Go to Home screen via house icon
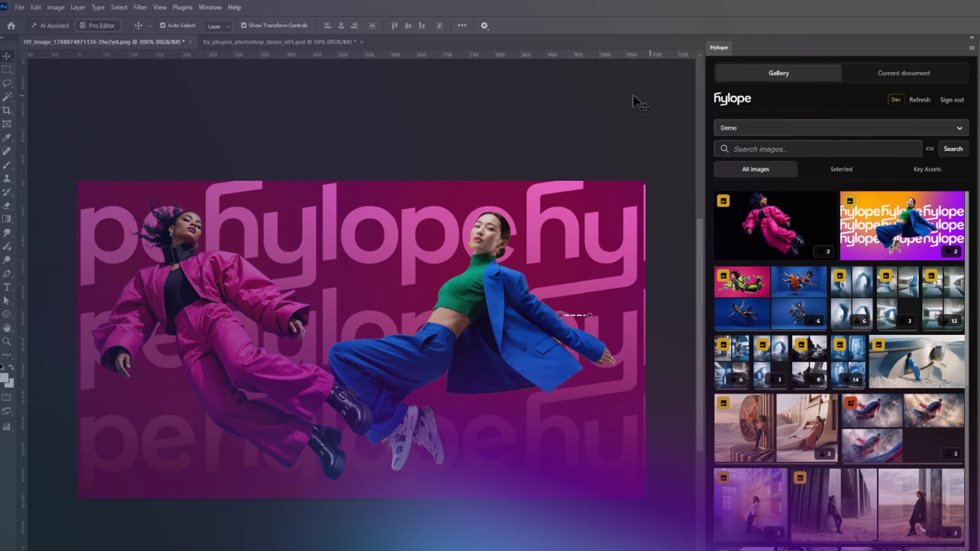The height and width of the screenshot is (551, 980). [x=11, y=26]
